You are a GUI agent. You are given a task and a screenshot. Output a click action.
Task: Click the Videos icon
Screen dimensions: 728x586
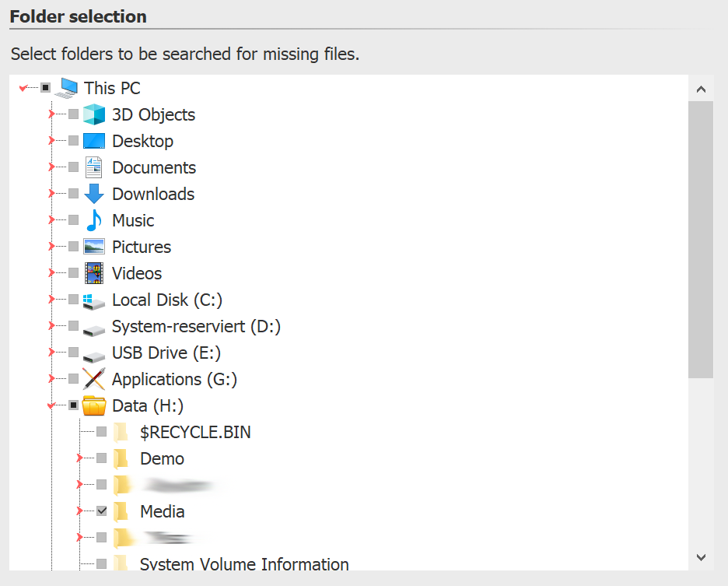point(94,272)
